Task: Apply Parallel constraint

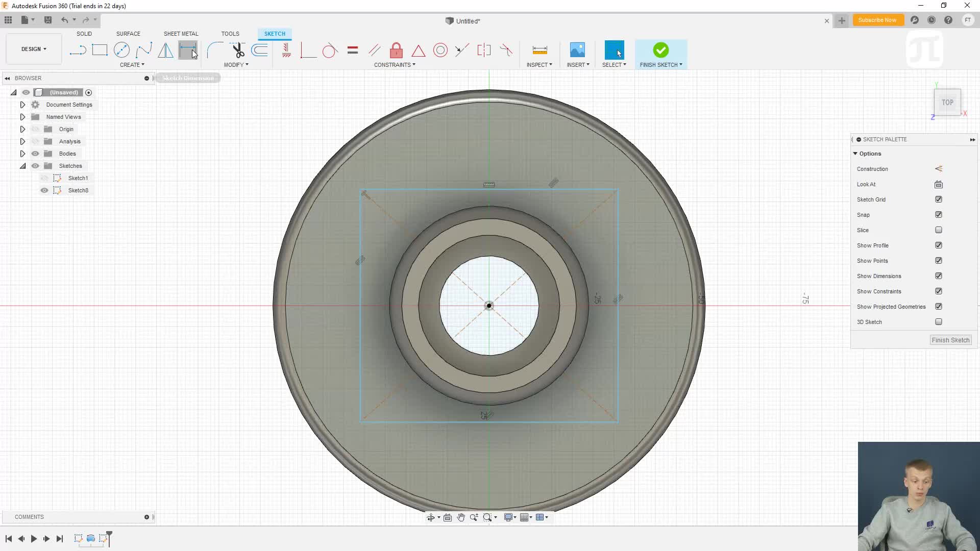Action: click(x=374, y=50)
